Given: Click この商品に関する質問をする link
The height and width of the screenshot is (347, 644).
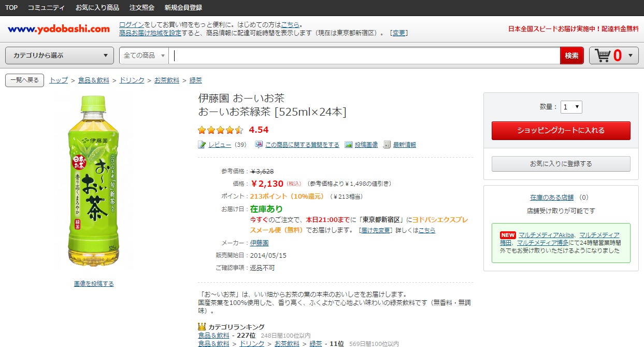Looking at the screenshot, I should (302, 145).
